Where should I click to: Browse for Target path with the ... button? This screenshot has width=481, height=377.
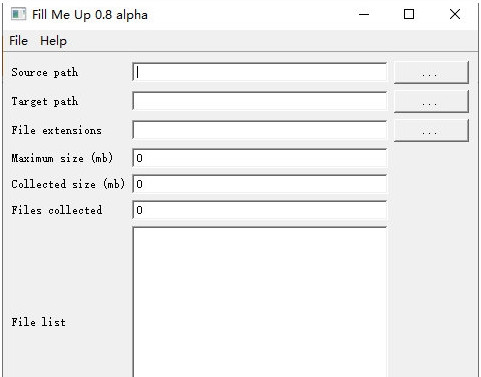[431, 101]
